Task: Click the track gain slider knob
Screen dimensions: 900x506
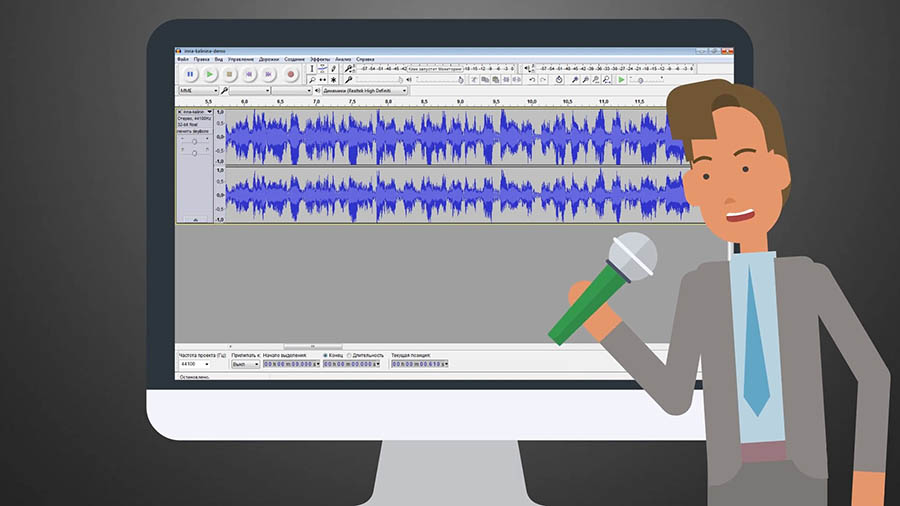Action: click(193, 142)
